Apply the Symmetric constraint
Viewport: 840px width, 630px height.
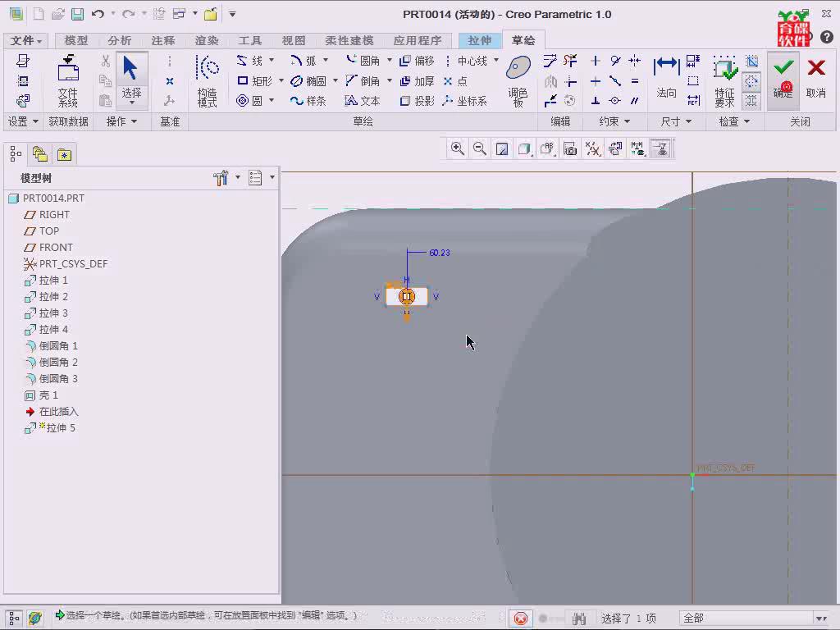635,61
